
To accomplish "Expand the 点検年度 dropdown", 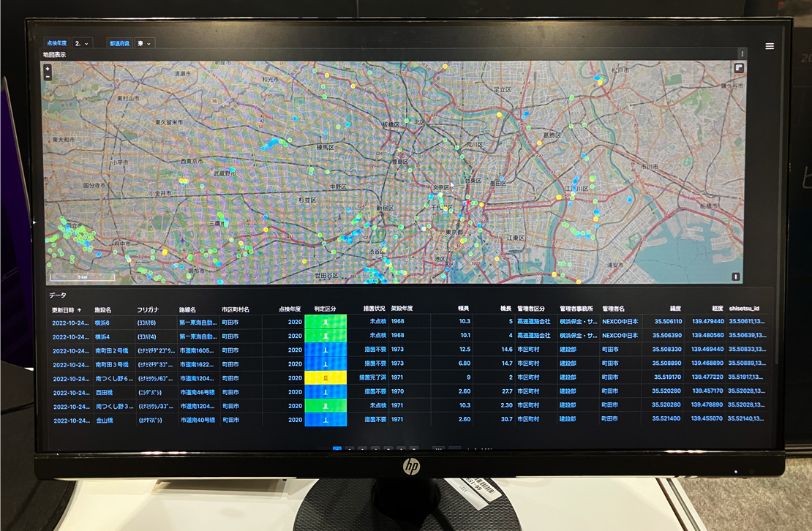I will [83, 44].
